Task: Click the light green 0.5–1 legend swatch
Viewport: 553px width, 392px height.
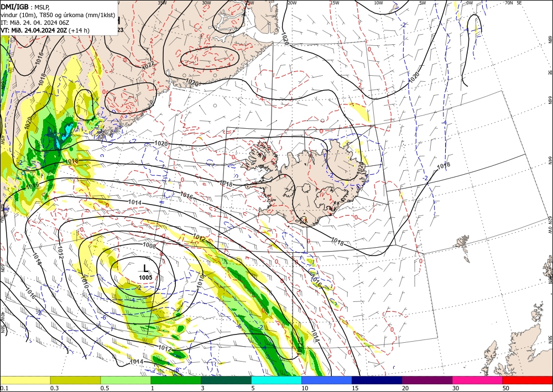Action: (x=126, y=380)
